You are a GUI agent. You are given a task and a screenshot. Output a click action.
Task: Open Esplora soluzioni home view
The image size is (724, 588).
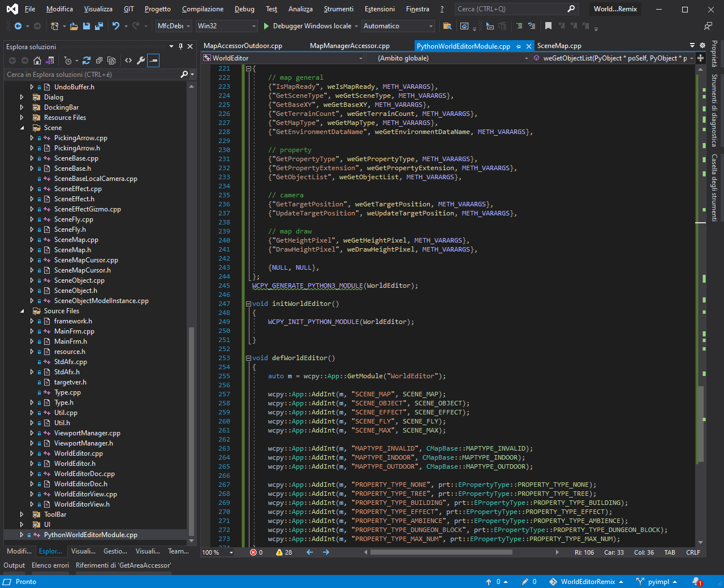[37, 60]
